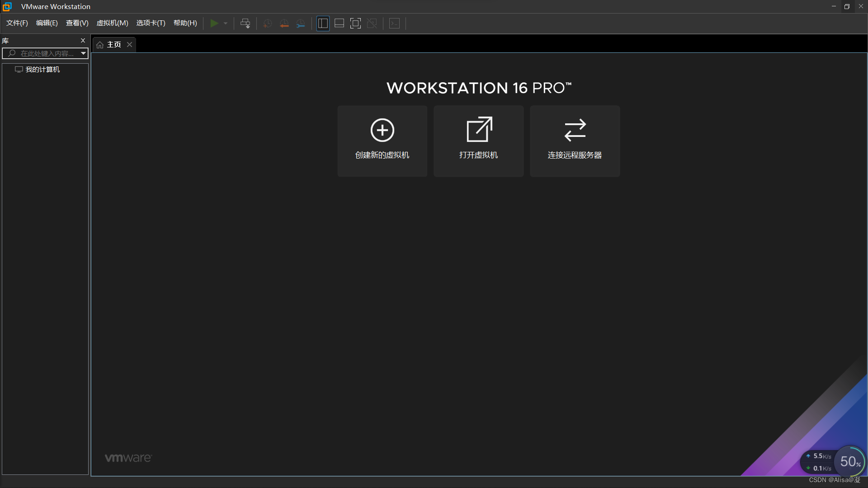This screenshot has height=488, width=868.
Task: Type in the library search field
Action: tap(47, 53)
